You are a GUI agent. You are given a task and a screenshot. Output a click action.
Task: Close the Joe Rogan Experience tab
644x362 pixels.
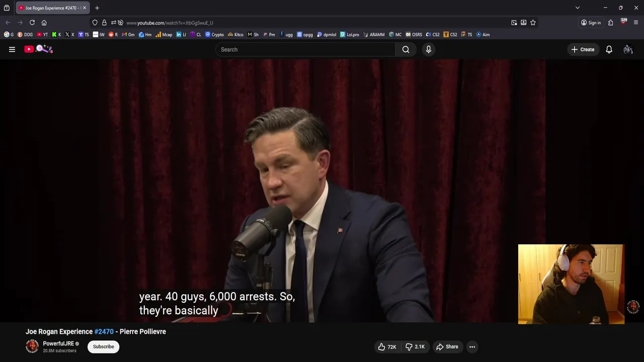[85, 8]
